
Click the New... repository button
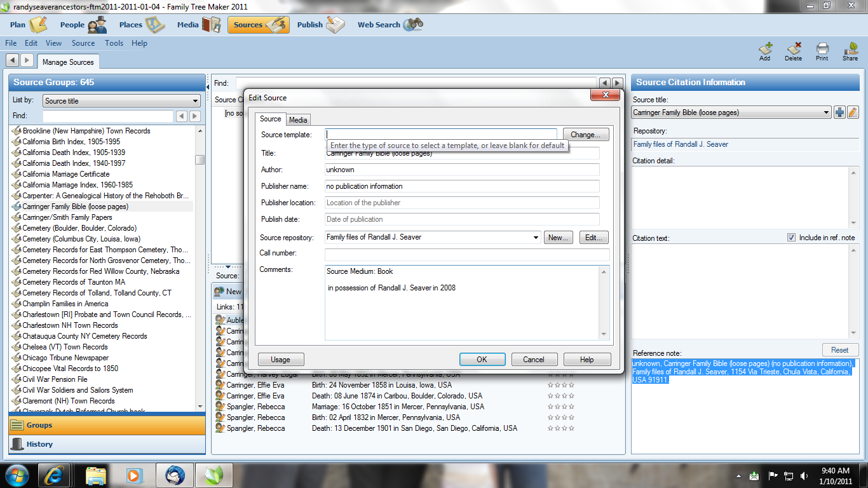[x=559, y=238]
